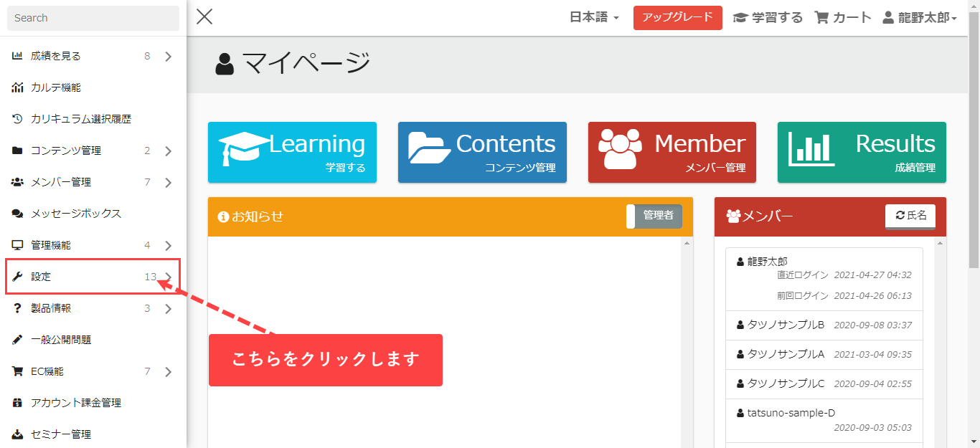Select カリキュラム選択履歴 in the sidebar
This screenshot has height=448, width=980.
(80, 119)
